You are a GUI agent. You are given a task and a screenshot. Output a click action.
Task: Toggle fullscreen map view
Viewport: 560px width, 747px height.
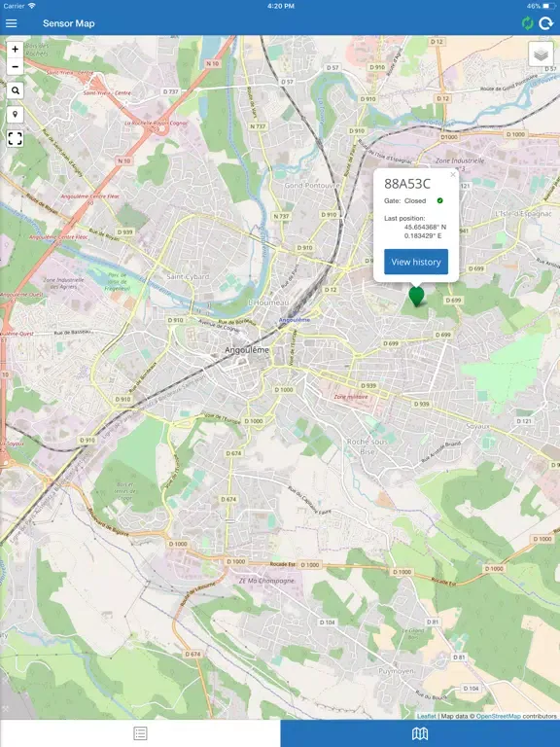coord(16,139)
